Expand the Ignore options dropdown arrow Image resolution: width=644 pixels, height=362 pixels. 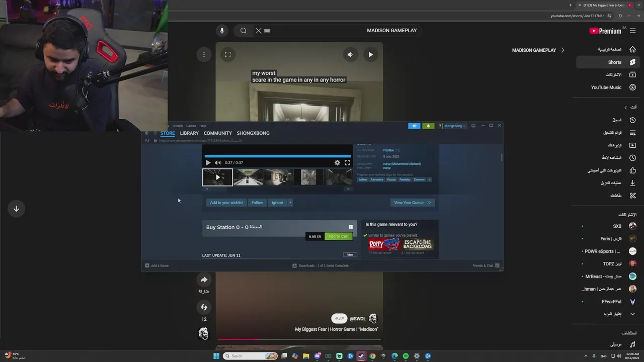click(290, 203)
